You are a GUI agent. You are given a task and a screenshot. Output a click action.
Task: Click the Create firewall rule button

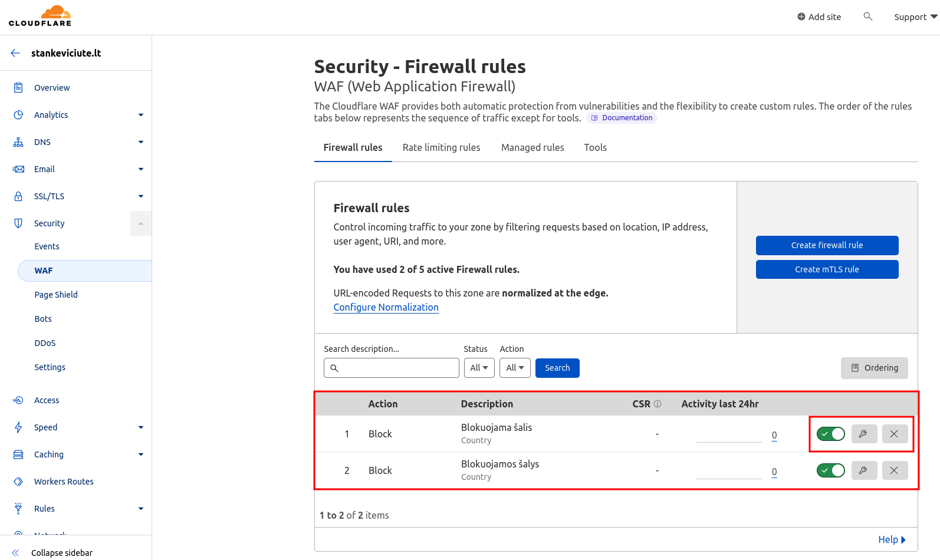pos(827,245)
